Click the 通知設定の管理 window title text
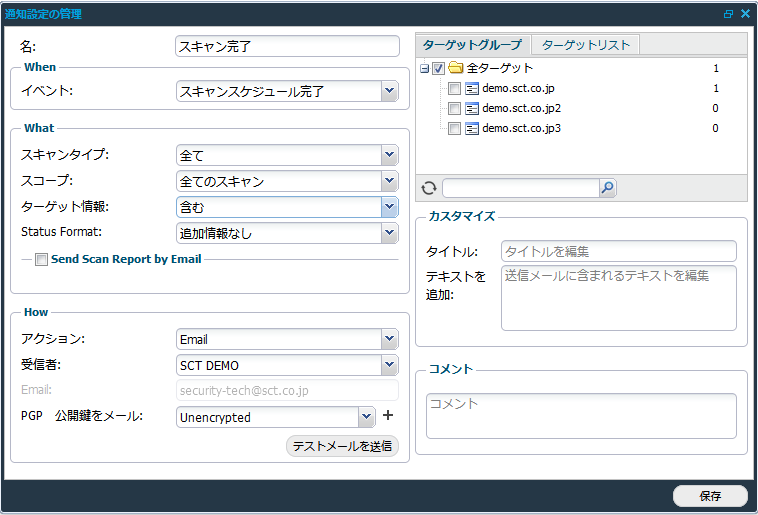758x515 pixels. 44,14
